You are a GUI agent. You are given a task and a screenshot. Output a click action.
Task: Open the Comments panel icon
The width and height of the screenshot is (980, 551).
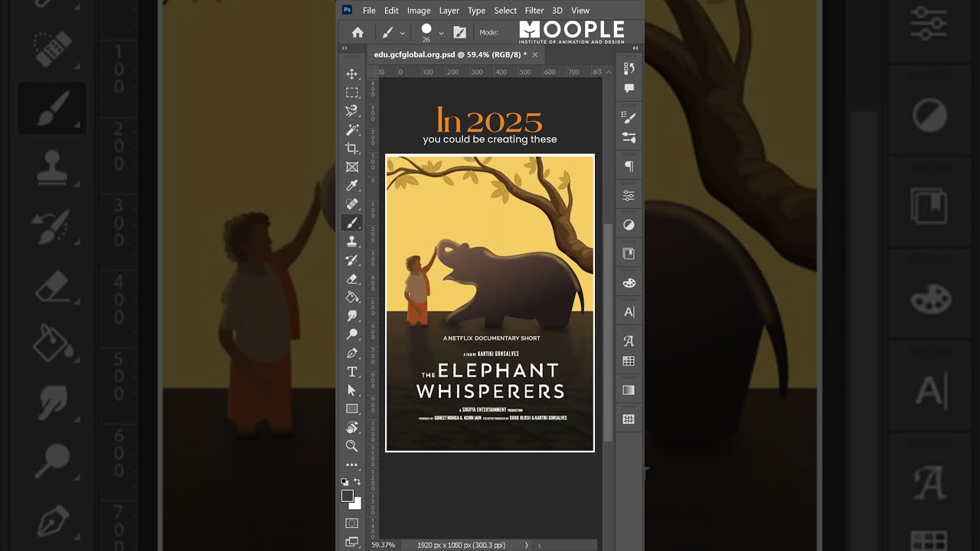tap(629, 89)
